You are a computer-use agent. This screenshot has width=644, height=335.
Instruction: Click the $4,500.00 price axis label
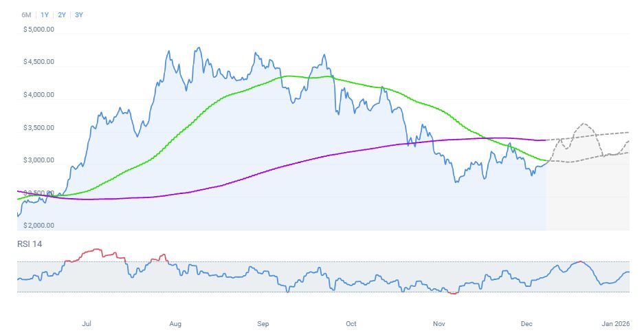point(38,62)
